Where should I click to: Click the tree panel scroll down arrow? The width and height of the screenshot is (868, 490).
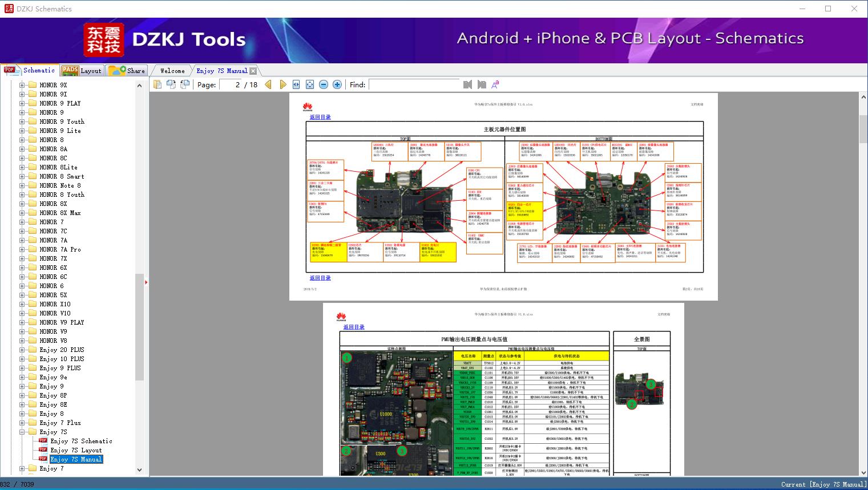[139, 470]
